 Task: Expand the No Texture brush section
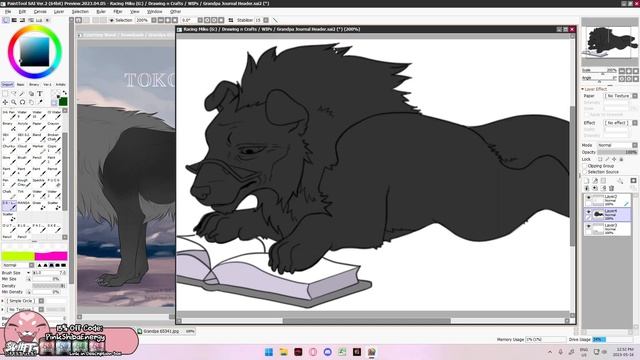[x=3, y=310]
